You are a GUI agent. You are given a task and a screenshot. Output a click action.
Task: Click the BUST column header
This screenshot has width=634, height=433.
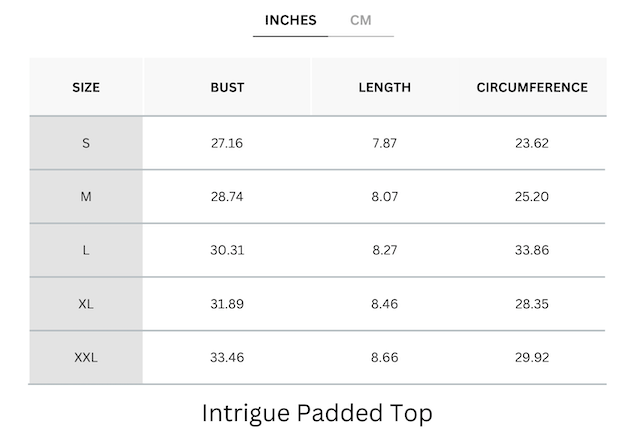tap(227, 87)
